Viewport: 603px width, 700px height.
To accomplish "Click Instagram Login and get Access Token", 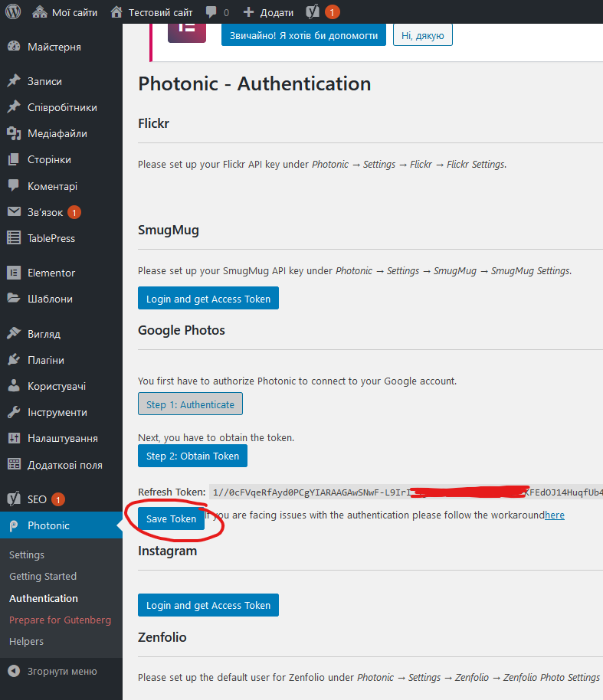I will [208, 605].
